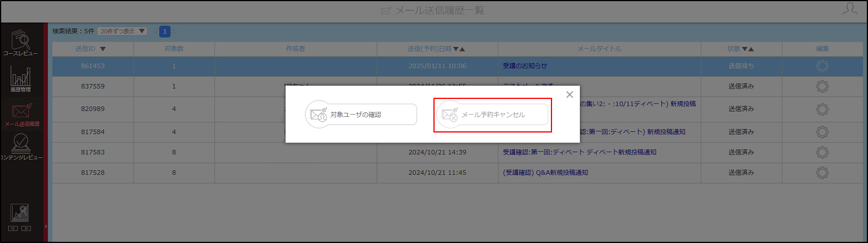Click 送信待ち status in first row
Viewport: 868px width, 243px height.
pyautogui.click(x=741, y=66)
